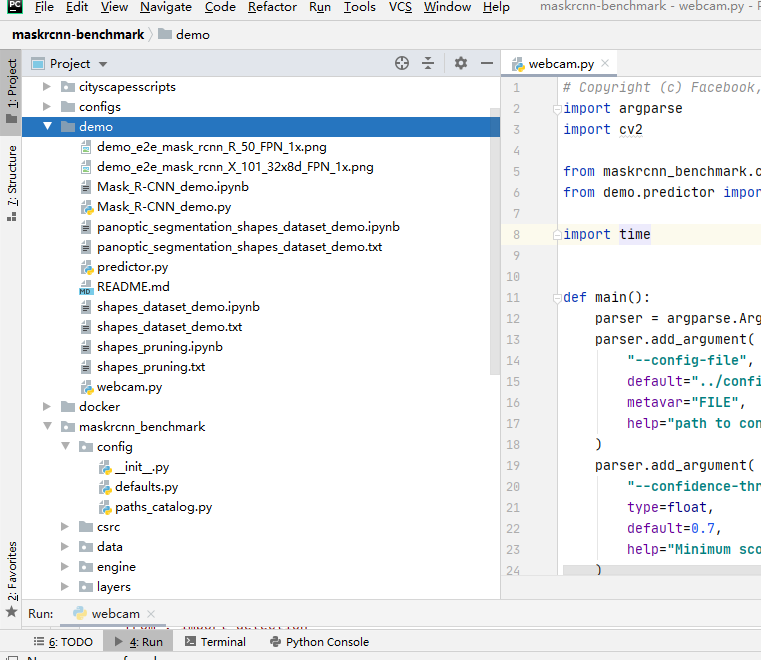
Task: Click the Python icon beside __init__.py
Action: coord(104,467)
